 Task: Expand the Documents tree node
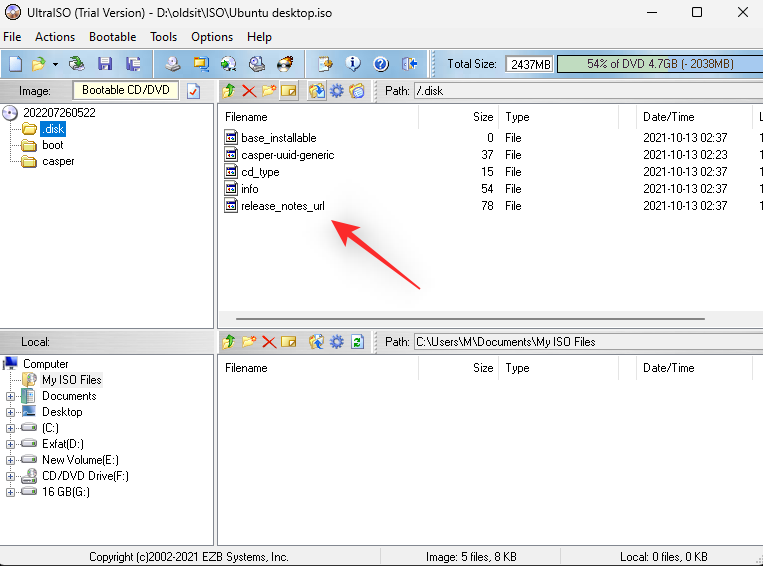pos(10,397)
